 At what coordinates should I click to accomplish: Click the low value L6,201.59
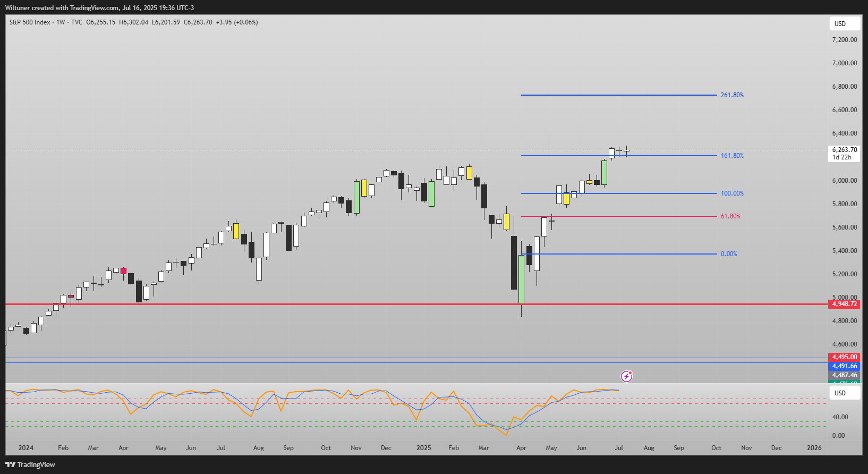click(x=166, y=22)
